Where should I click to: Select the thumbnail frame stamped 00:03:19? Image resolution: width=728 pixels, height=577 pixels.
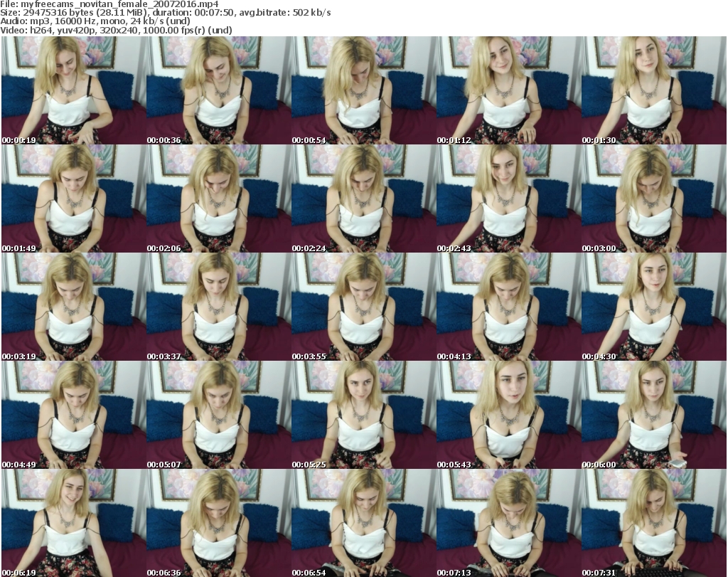[74, 307]
